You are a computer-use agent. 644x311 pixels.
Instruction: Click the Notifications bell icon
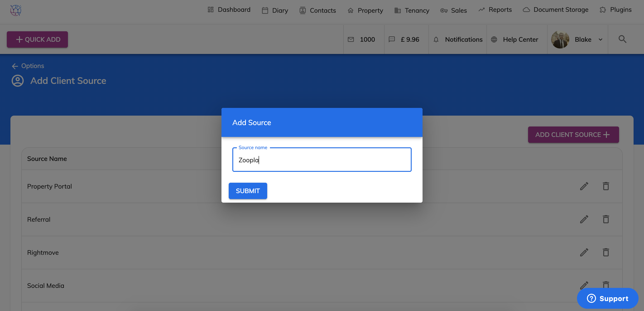point(436,39)
